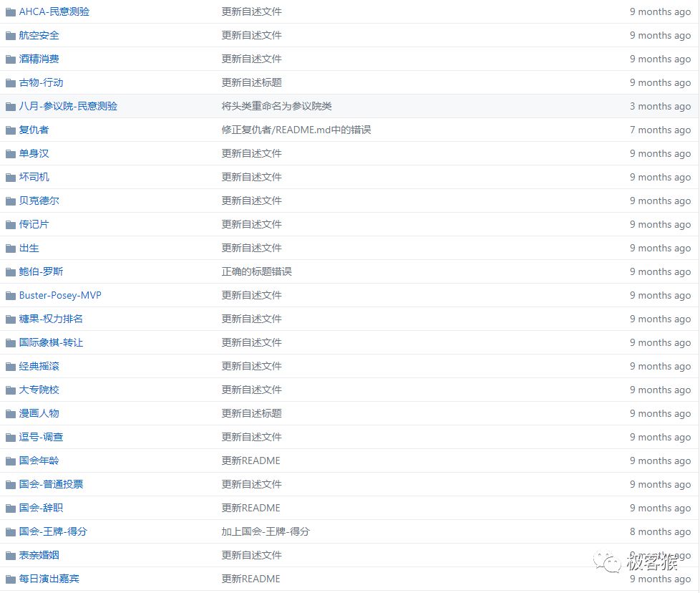Viewport: 700px width, 593px height.
Task: Click the folder icon beside 经典摇滚
Action: pyautogui.click(x=11, y=367)
